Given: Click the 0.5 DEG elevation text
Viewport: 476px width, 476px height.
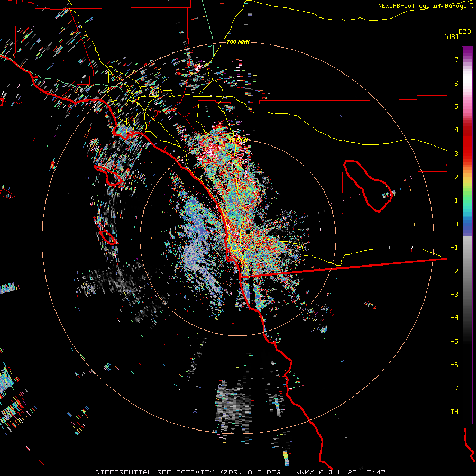Looking at the screenshot, I should pos(264,472).
